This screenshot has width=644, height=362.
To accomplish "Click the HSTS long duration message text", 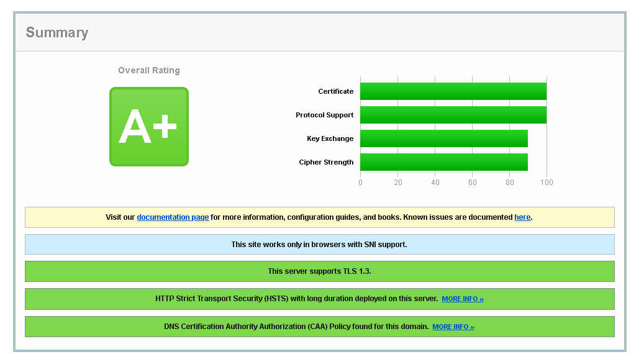I will click(x=296, y=299).
